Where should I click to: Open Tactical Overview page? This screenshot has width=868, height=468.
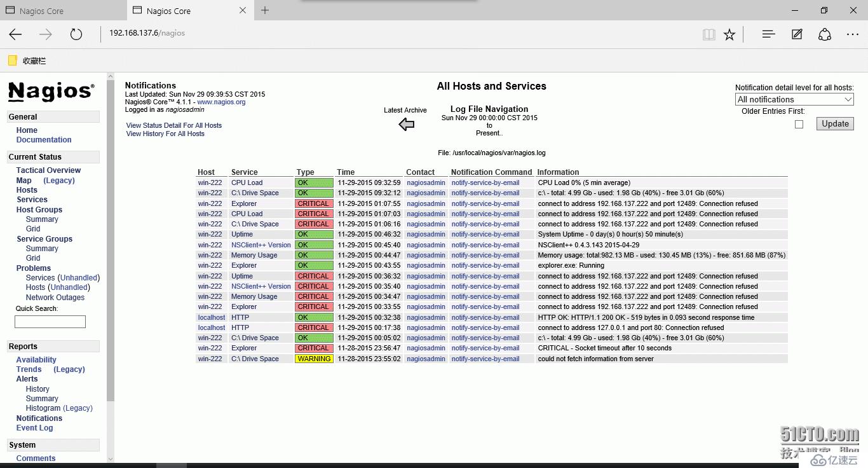pos(48,170)
